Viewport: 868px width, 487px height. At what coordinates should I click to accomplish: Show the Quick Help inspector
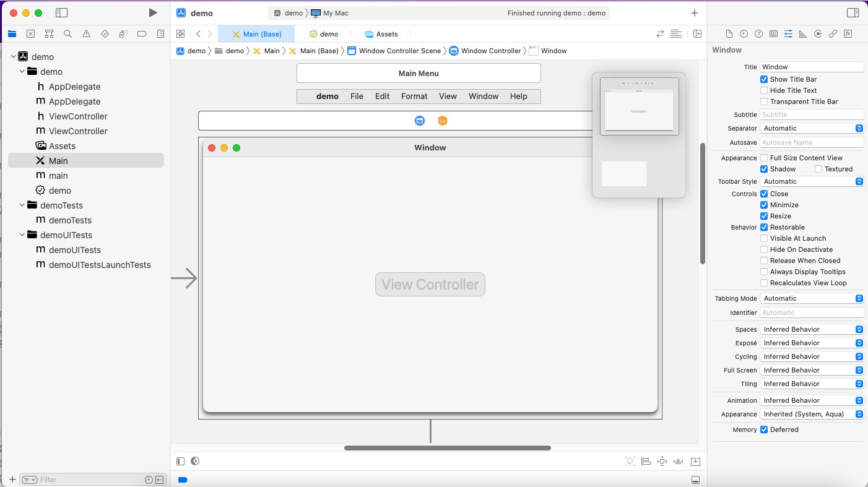758,34
